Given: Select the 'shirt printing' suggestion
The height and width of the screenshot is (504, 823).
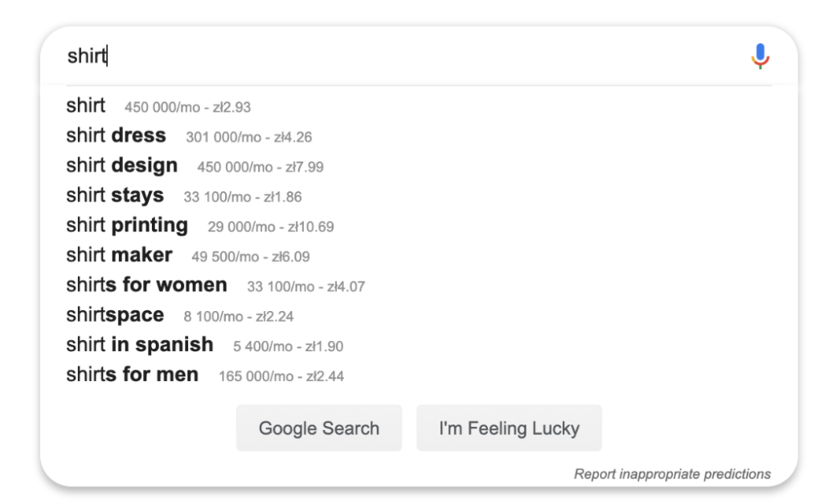Looking at the screenshot, I should 127,225.
